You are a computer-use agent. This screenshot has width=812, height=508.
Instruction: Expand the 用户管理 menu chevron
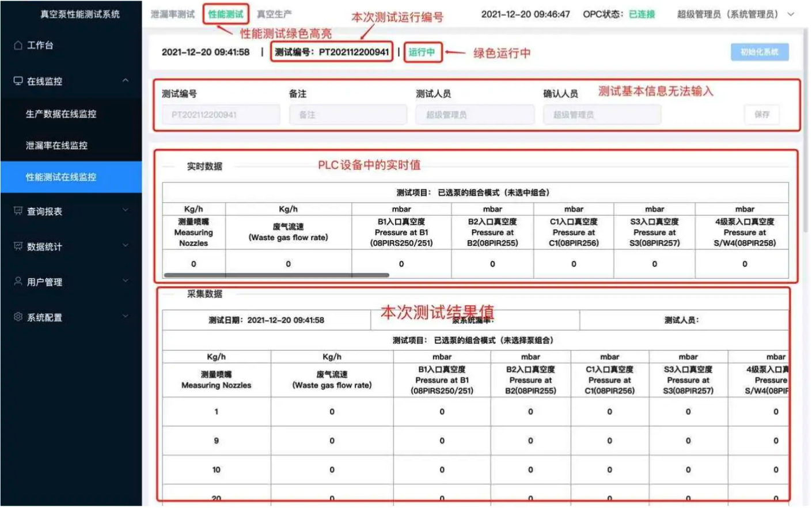pyautogui.click(x=126, y=280)
